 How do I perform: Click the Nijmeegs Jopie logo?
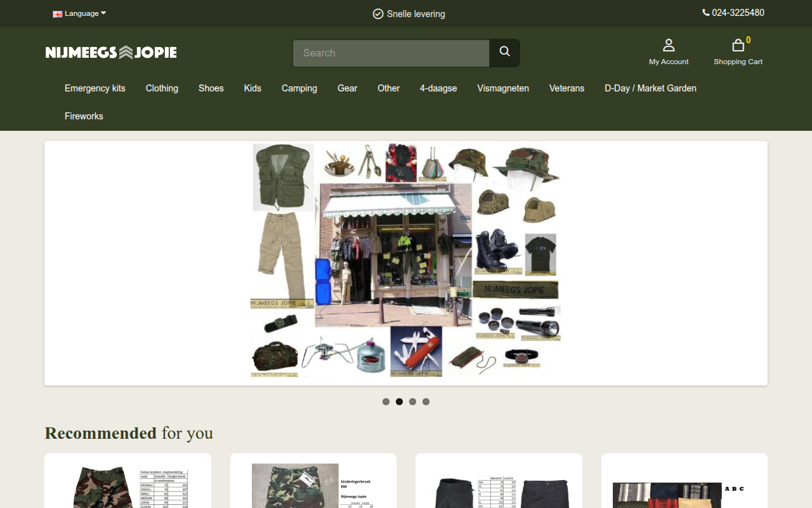pos(111,52)
